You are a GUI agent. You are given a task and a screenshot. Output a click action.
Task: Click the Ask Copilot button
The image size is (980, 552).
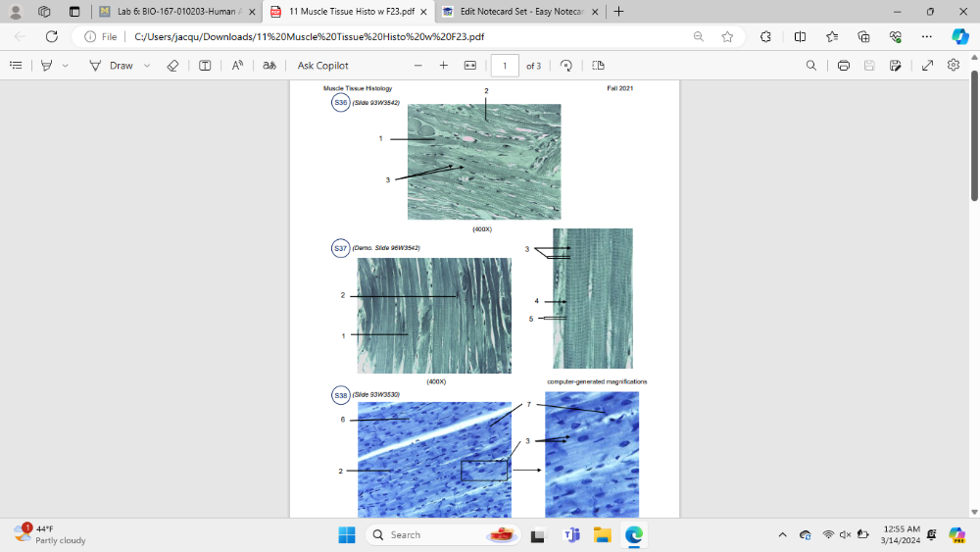(x=322, y=66)
